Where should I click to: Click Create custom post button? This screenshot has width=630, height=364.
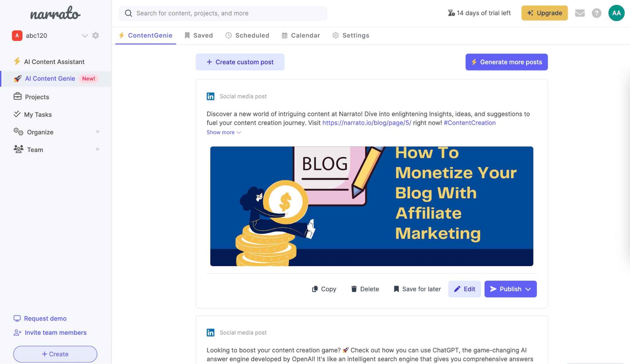(240, 62)
